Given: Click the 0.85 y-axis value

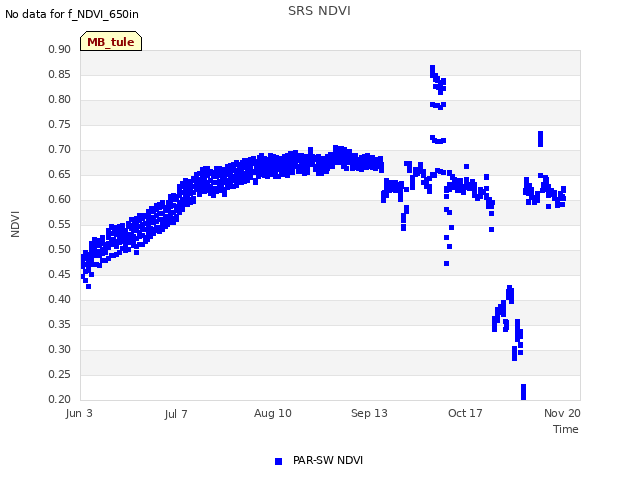Looking at the screenshot, I should pyautogui.click(x=60, y=74).
